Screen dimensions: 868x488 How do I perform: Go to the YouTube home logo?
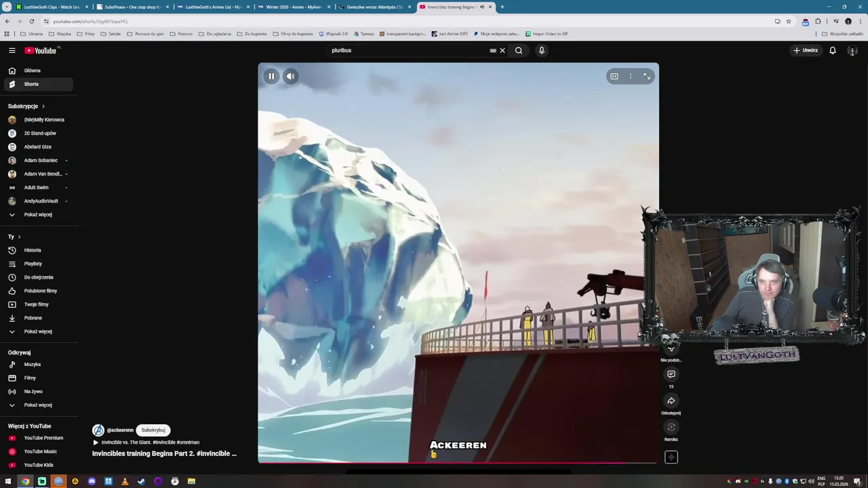click(41, 50)
